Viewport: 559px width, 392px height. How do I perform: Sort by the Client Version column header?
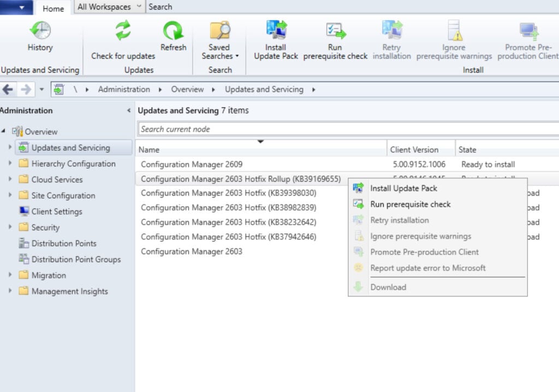pos(421,150)
